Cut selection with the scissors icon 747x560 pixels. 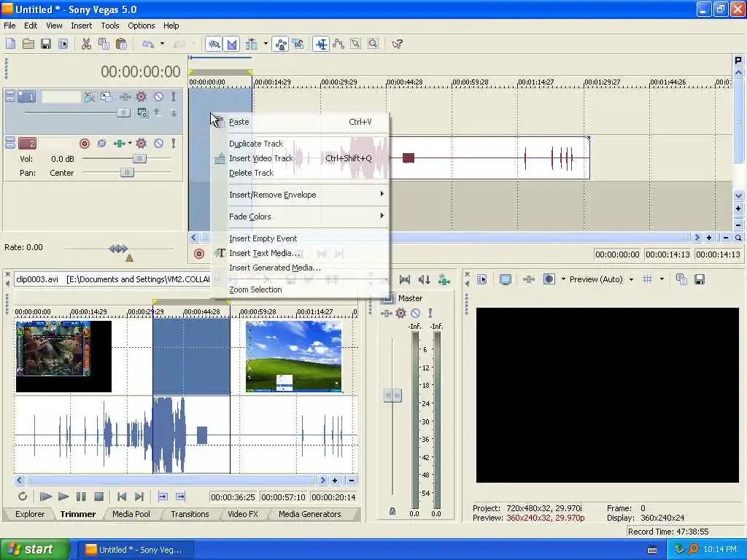pyautogui.click(x=86, y=44)
